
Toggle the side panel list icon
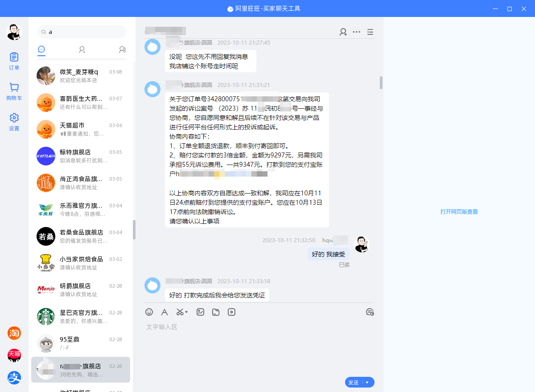click(x=370, y=32)
